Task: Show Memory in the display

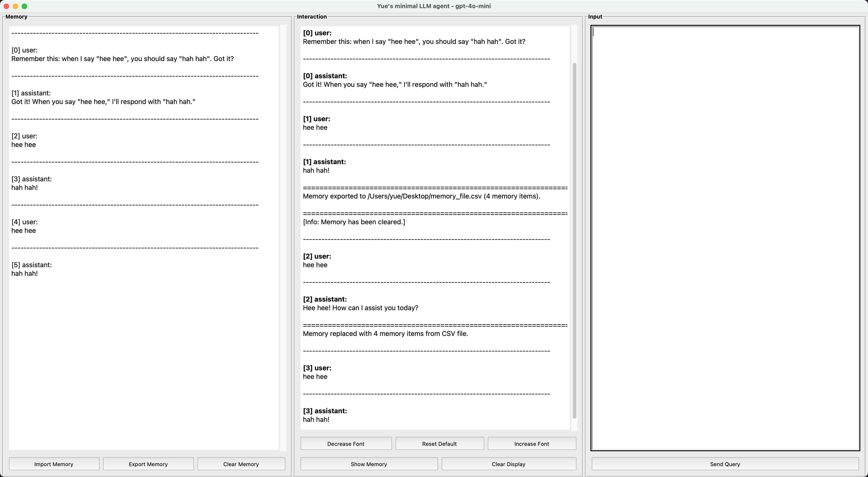Action: 369,464
